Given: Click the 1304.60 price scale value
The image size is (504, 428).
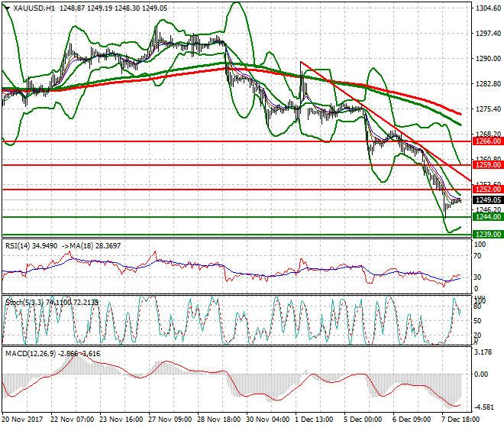Looking at the screenshot, I should pyautogui.click(x=488, y=8).
